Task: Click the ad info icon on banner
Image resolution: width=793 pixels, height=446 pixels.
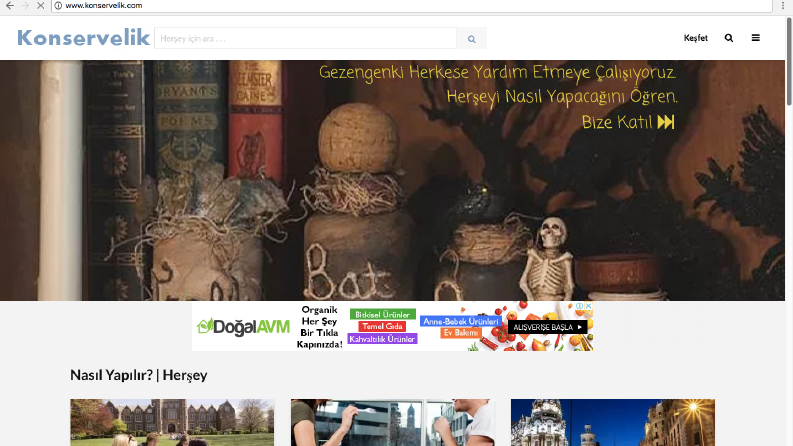Action: click(580, 306)
